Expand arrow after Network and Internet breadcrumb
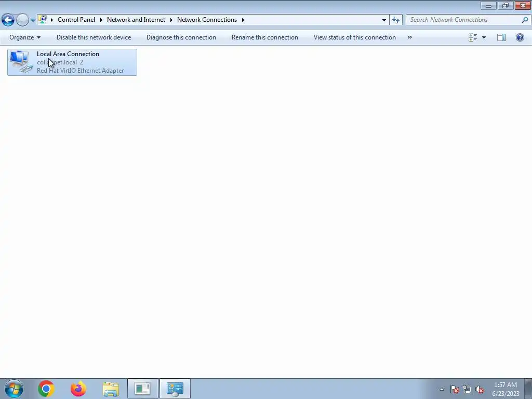This screenshot has width=532, height=399. pyautogui.click(x=171, y=20)
